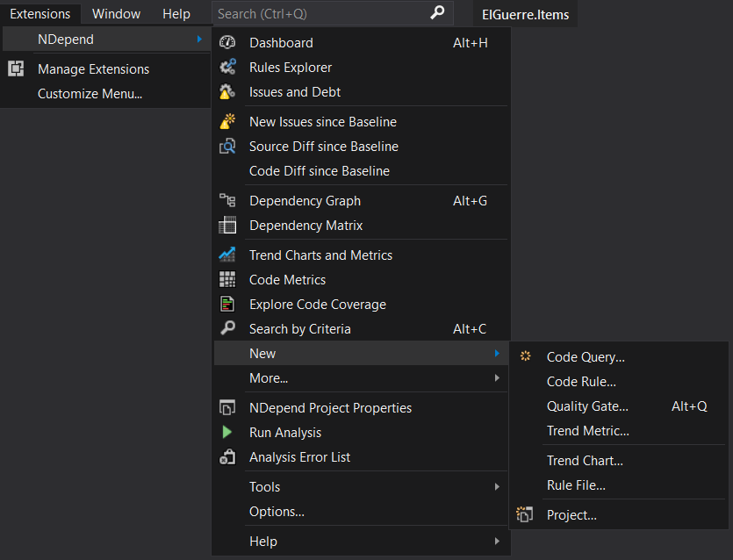Click the green Run Analysis play icon

227,433
